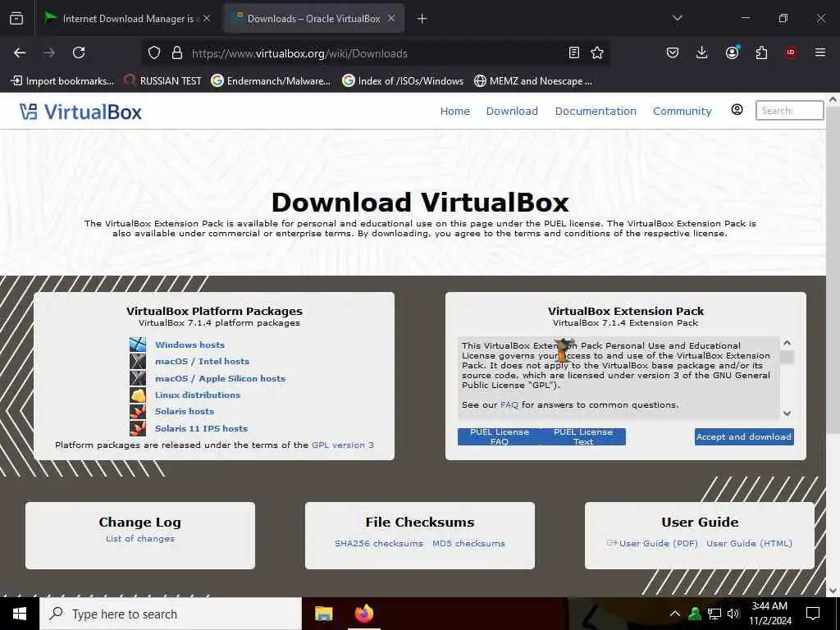
Task: Open the Endermanch/Malware bookmark
Action: (271, 81)
